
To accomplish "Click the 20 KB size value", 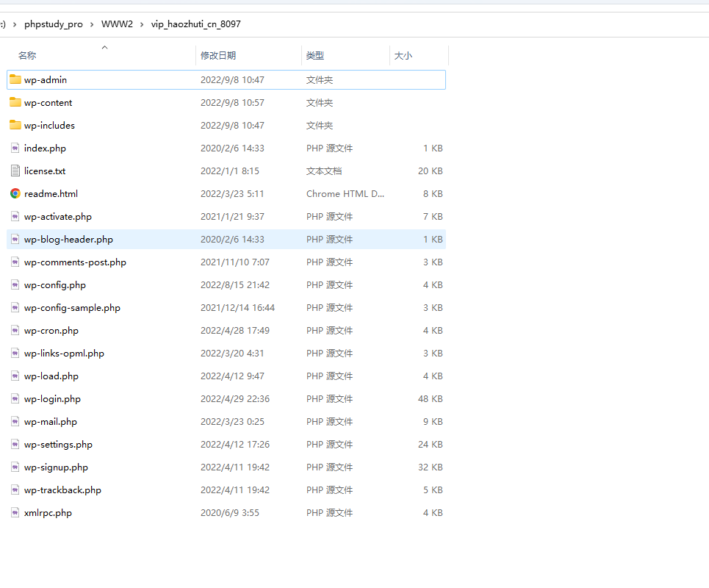I will [430, 171].
